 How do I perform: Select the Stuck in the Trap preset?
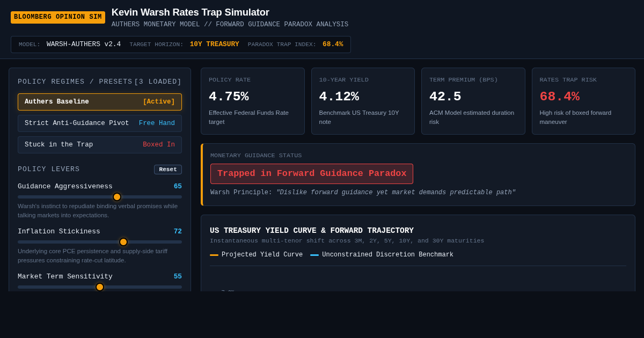click(100, 145)
